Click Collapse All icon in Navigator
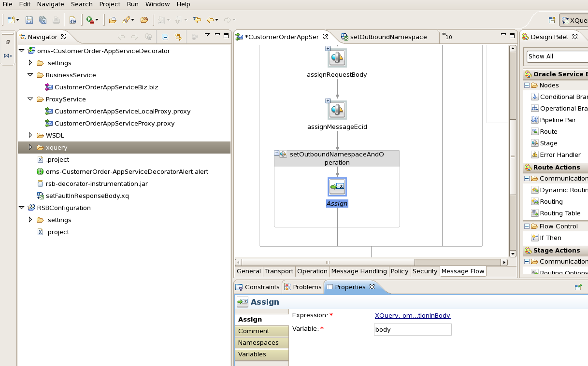The image size is (588, 366). [x=165, y=37]
